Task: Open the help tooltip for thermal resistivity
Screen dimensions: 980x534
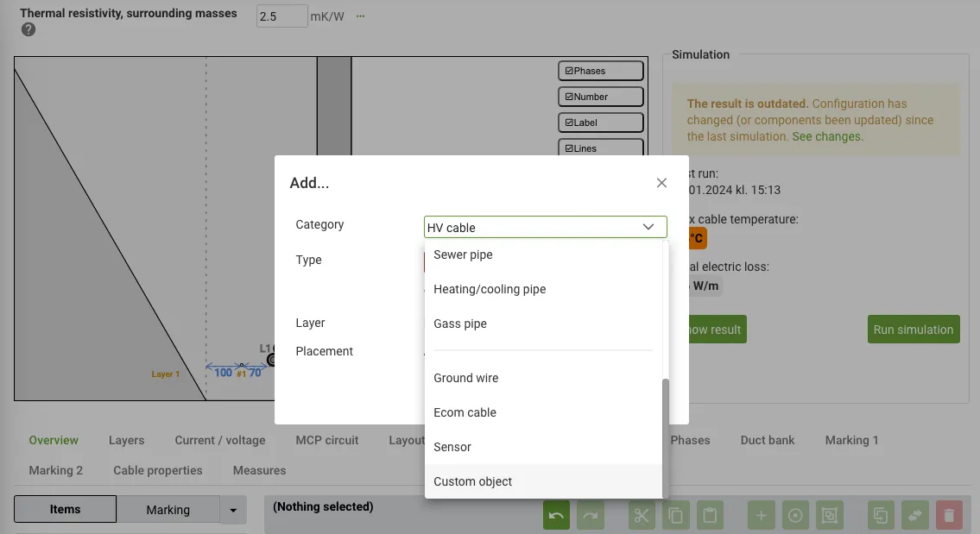Action: coord(28,28)
